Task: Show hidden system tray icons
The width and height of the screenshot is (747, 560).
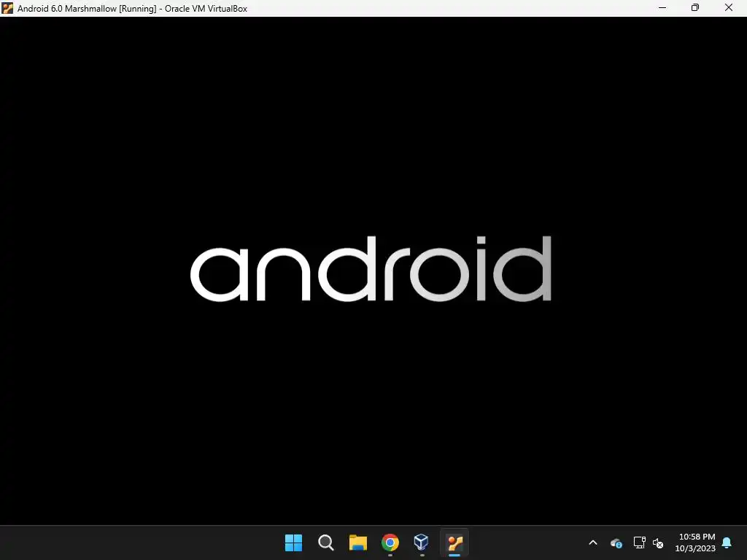Action: (x=593, y=542)
